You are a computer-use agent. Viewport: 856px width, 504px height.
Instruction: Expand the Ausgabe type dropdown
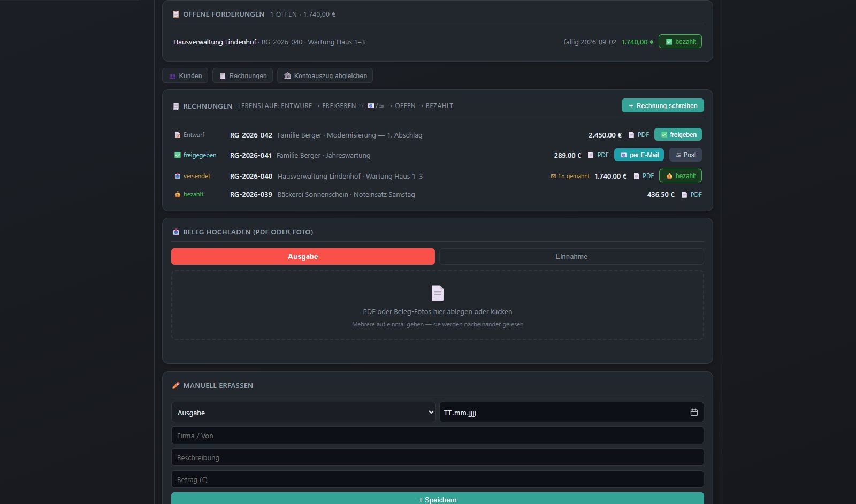[x=303, y=413]
